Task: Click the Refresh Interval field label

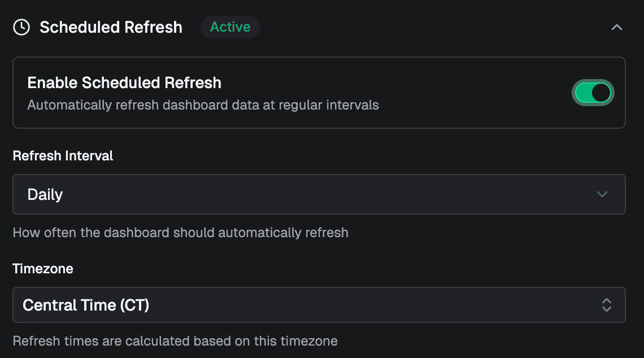Action: tap(63, 156)
